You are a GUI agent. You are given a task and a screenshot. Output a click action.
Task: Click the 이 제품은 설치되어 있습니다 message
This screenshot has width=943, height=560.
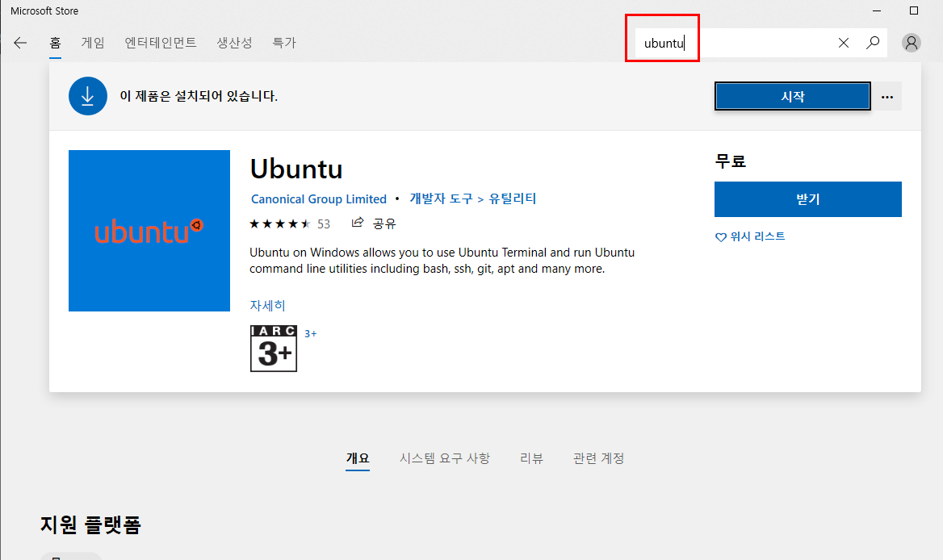click(x=199, y=96)
